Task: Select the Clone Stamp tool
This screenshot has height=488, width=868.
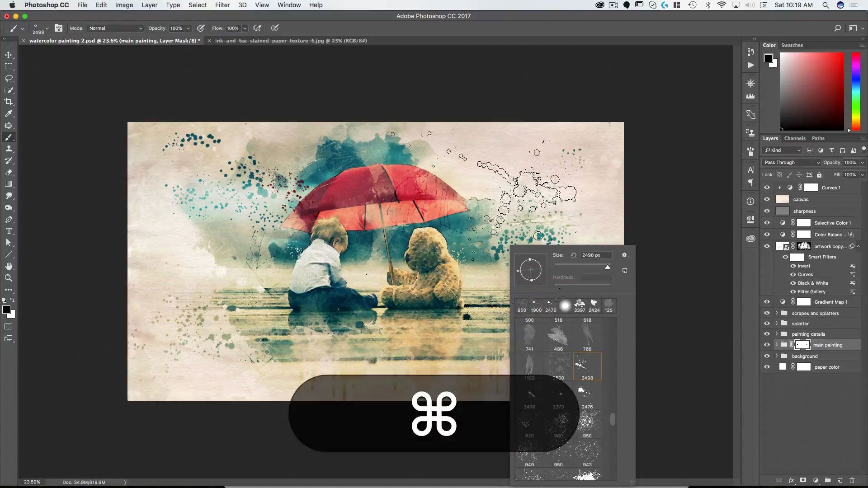Action: [x=9, y=149]
